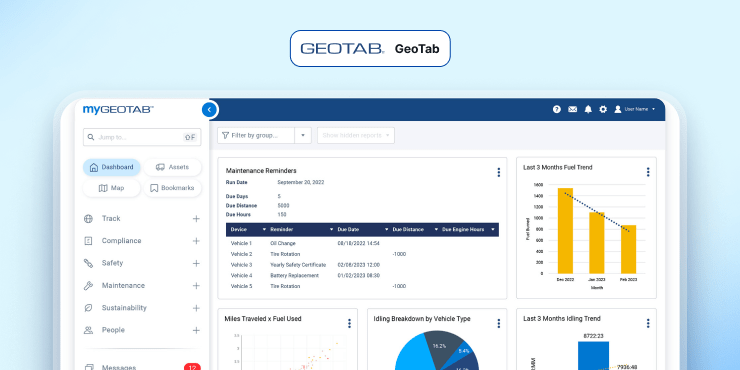
Task: Click the search magnifier icon
Action: click(91, 137)
